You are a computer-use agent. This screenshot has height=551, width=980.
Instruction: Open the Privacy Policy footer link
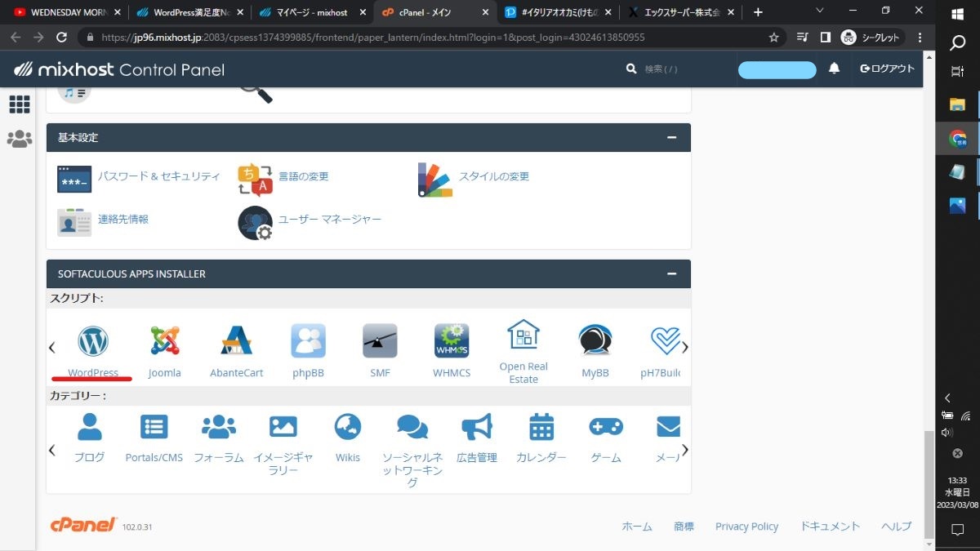(x=746, y=527)
